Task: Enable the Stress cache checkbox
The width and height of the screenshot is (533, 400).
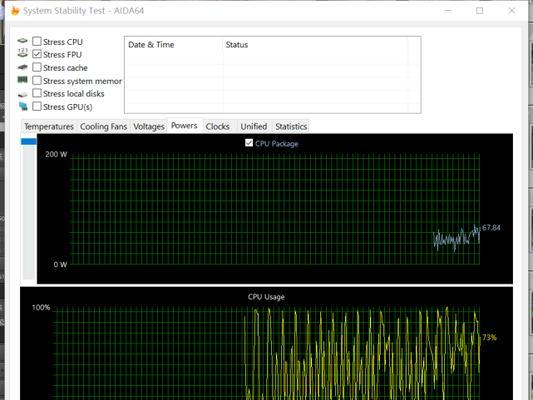Action: point(37,67)
